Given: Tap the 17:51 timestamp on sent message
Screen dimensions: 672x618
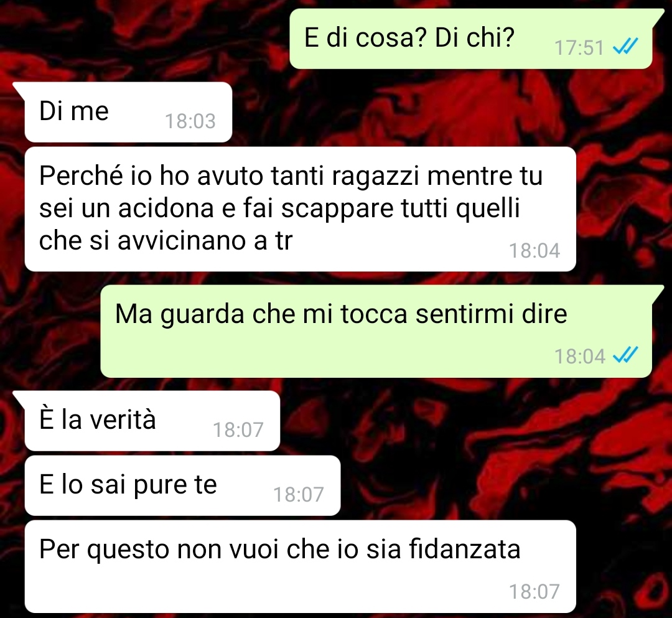Looking at the screenshot, I should pyautogui.click(x=579, y=47).
